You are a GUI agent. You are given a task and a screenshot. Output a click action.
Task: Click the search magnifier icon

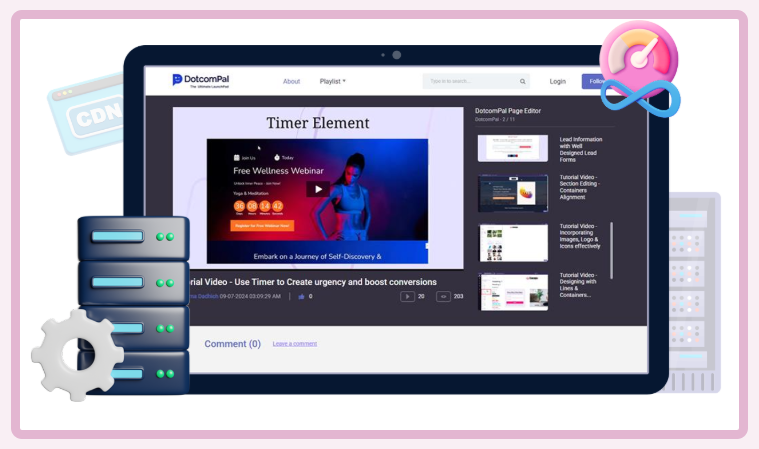coord(523,81)
